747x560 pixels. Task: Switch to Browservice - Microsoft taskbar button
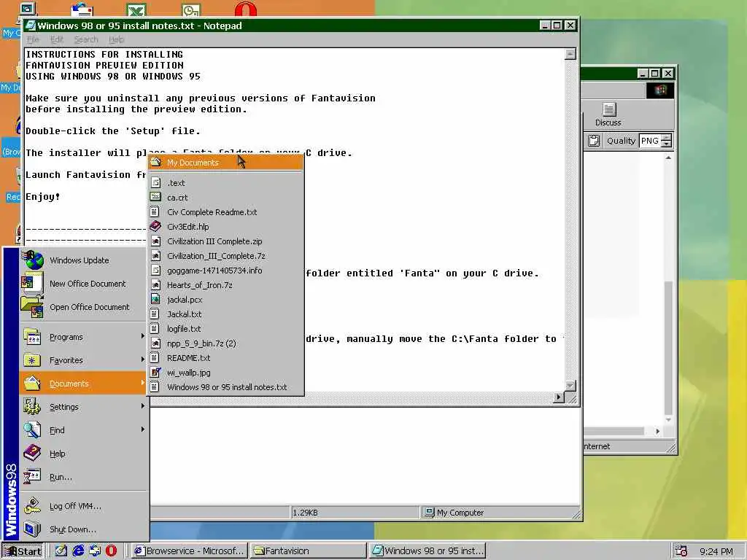(x=190, y=551)
